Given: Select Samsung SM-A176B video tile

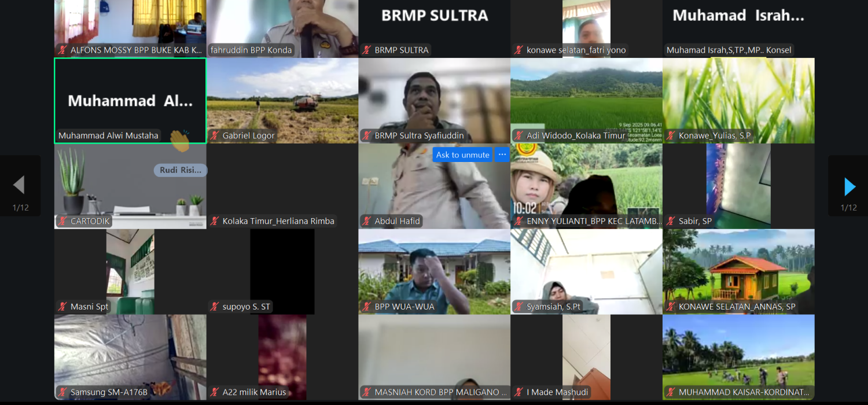Looking at the screenshot, I should (130, 358).
